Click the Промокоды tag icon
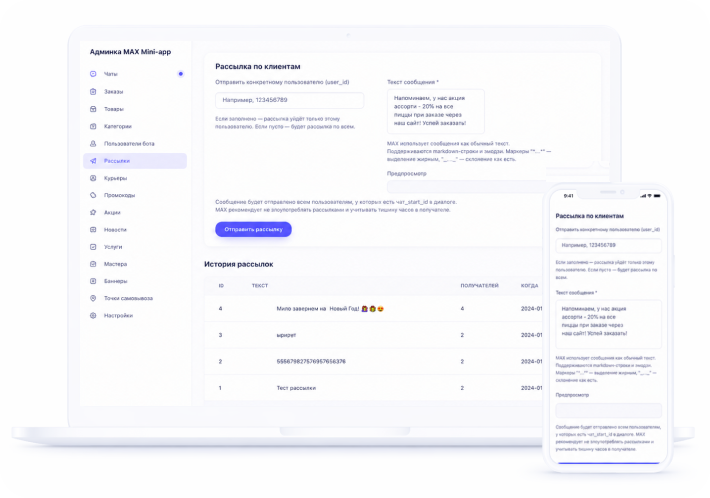710x498 pixels. pos(93,195)
